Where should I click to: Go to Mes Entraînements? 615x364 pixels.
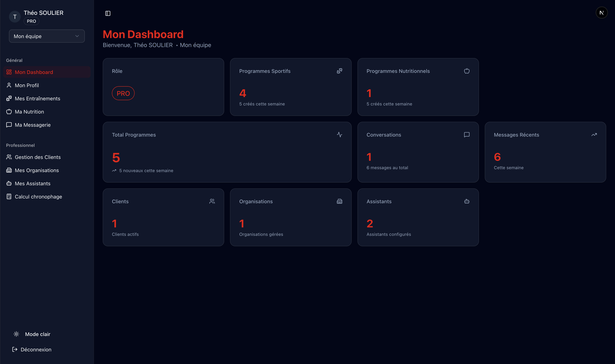point(37,99)
